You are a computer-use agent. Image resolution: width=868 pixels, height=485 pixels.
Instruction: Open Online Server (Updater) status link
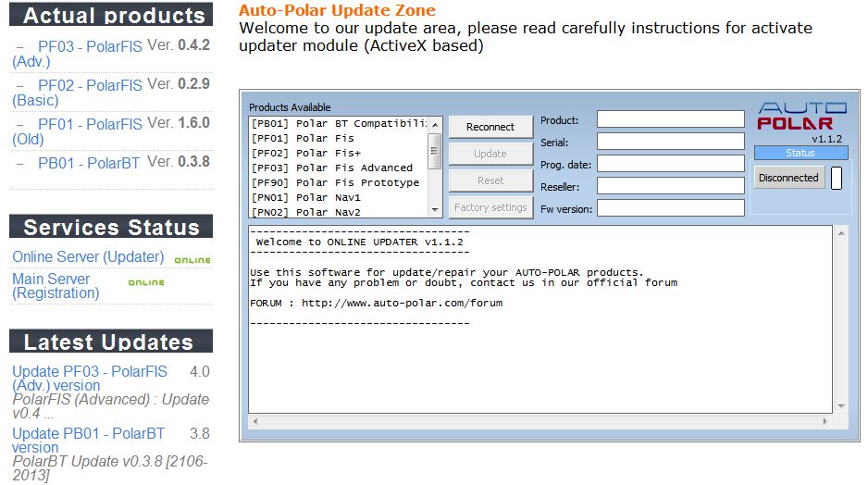[88, 257]
